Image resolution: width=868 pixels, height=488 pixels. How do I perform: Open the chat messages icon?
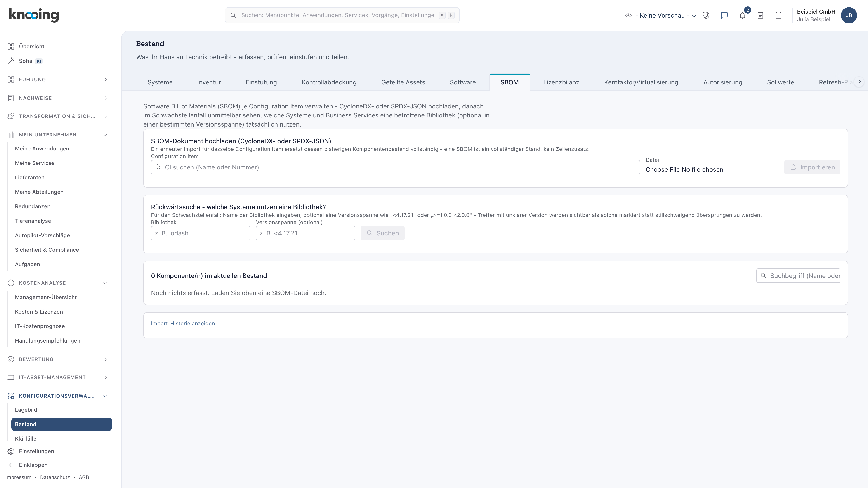(724, 15)
